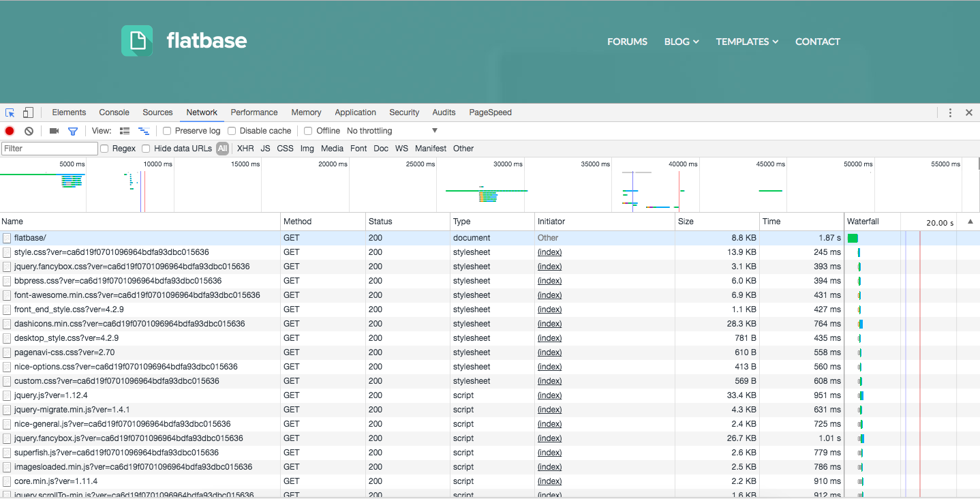Image resolution: width=980 pixels, height=499 pixels.
Task: Check Hide data URLs
Action: (146, 149)
